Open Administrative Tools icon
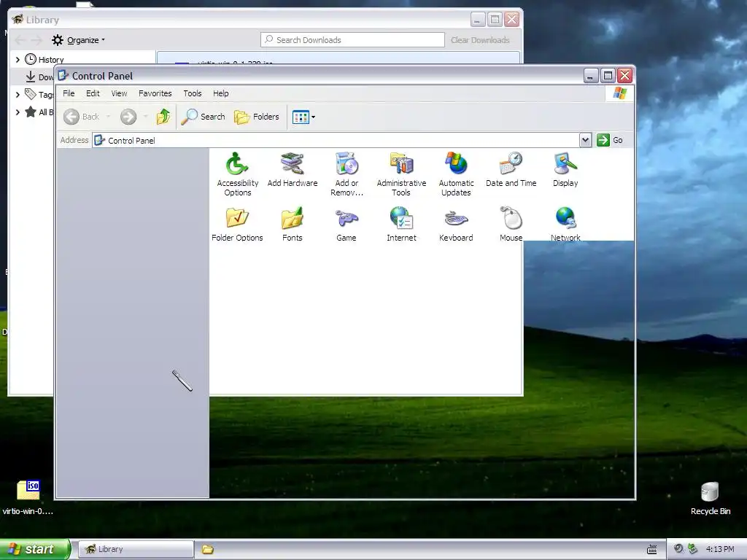 point(401,174)
